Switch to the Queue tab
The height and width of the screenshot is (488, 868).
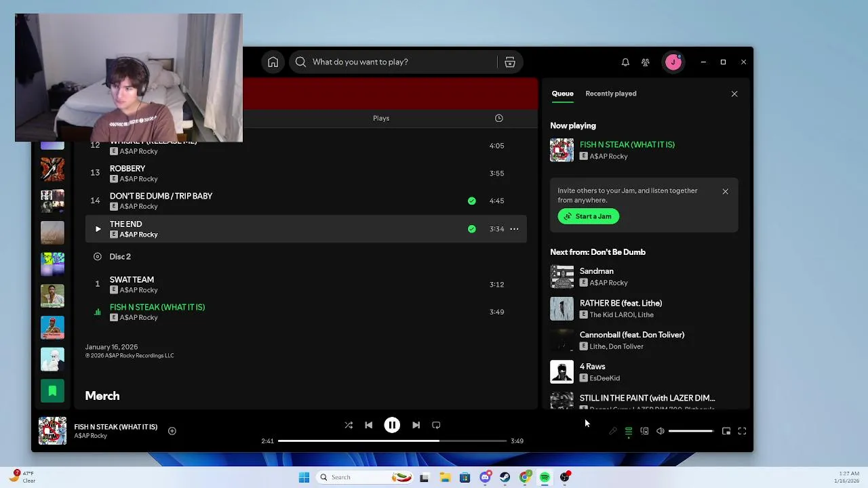(562, 94)
